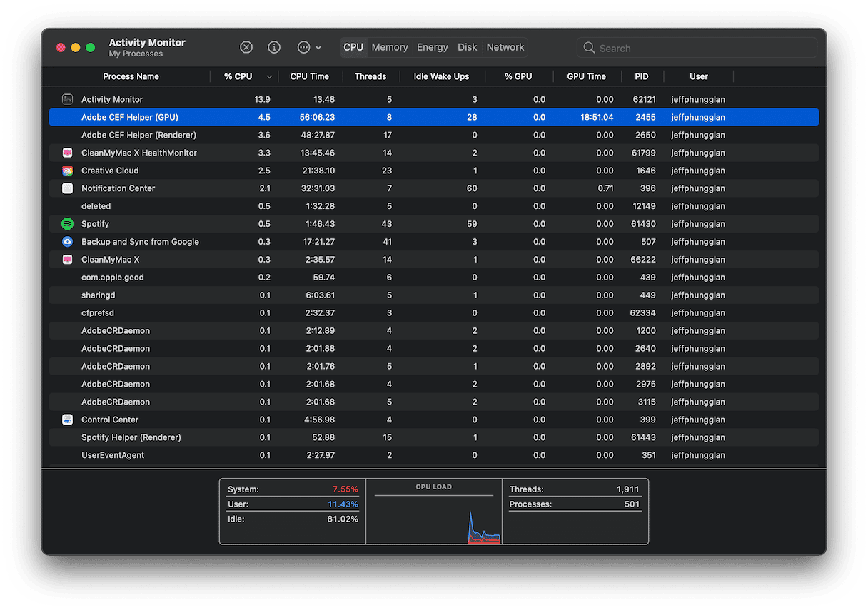
Task: Click the Notification Center process icon
Action: 67,188
